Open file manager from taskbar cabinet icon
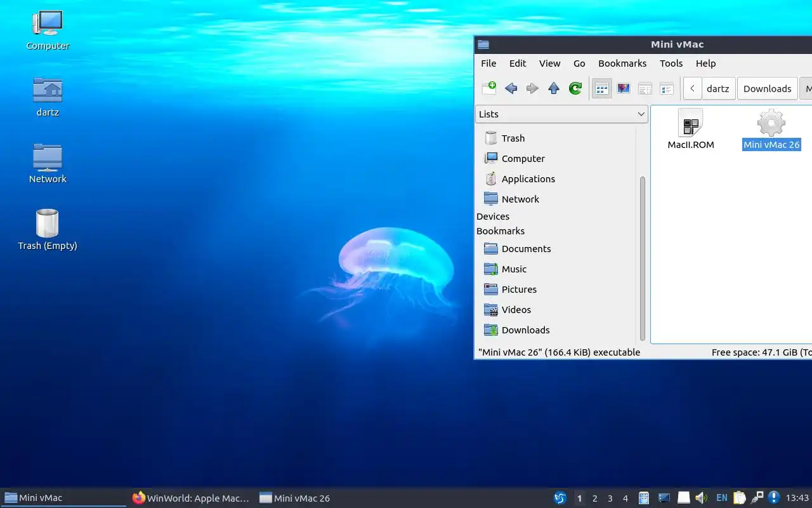The image size is (812, 508). (644, 498)
